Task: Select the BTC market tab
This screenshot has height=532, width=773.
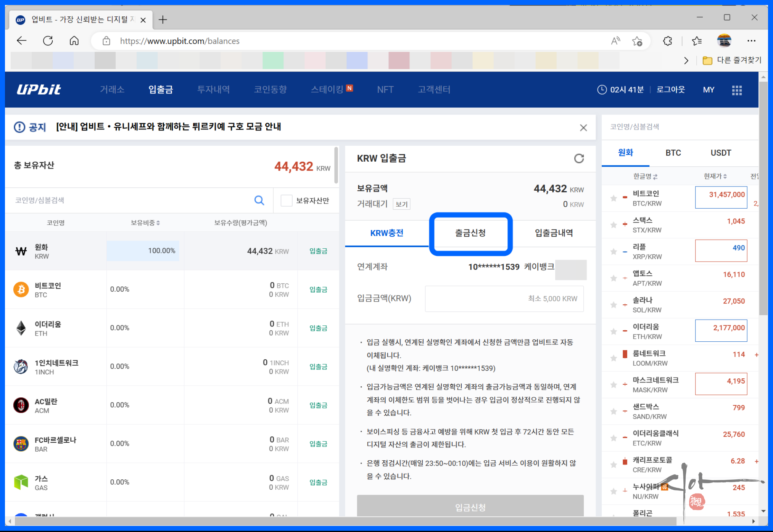Action: (673, 153)
